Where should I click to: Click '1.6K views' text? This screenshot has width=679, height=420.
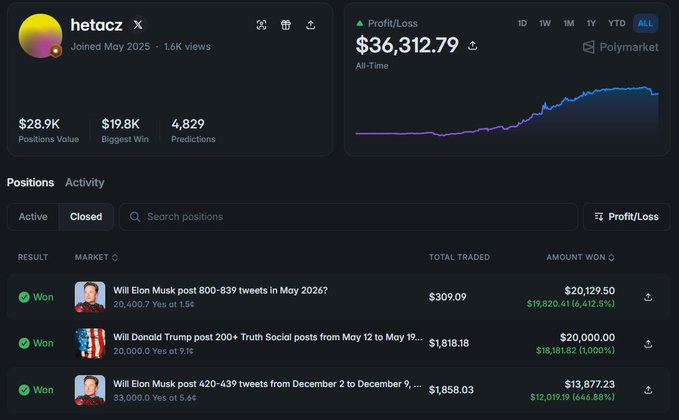[x=187, y=47]
